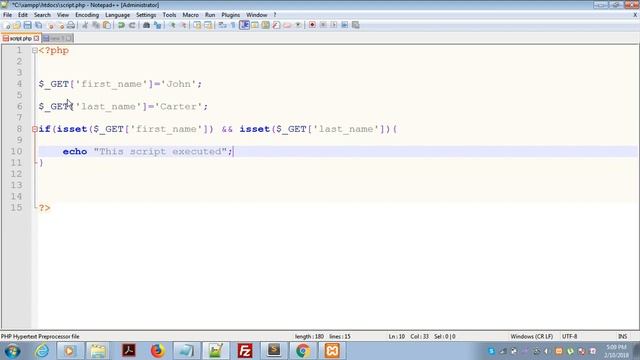This screenshot has height=360, width=640.
Task: Click the Stop Recording macro icon
Action: 323,25
